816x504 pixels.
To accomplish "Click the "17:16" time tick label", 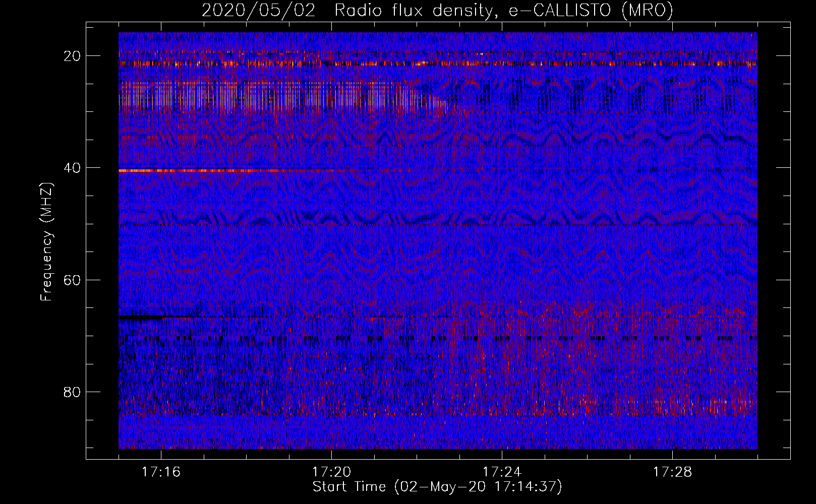I will 161,472.
